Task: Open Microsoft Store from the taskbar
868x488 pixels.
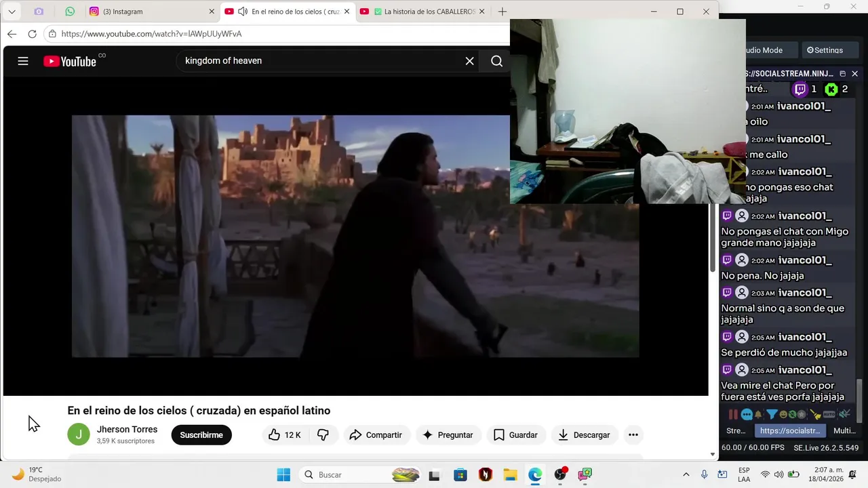Action: [x=460, y=474]
